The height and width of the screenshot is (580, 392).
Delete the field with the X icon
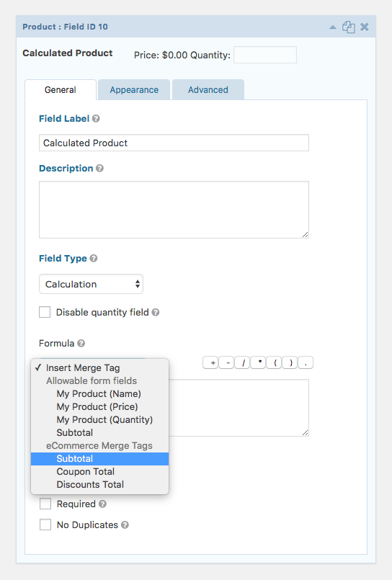click(x=365, y=27)
